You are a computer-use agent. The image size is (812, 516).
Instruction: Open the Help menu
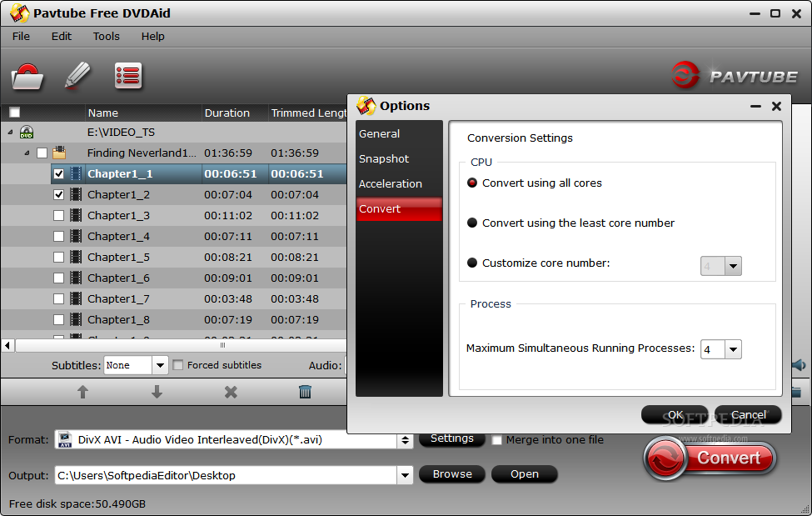pos(152,37)
